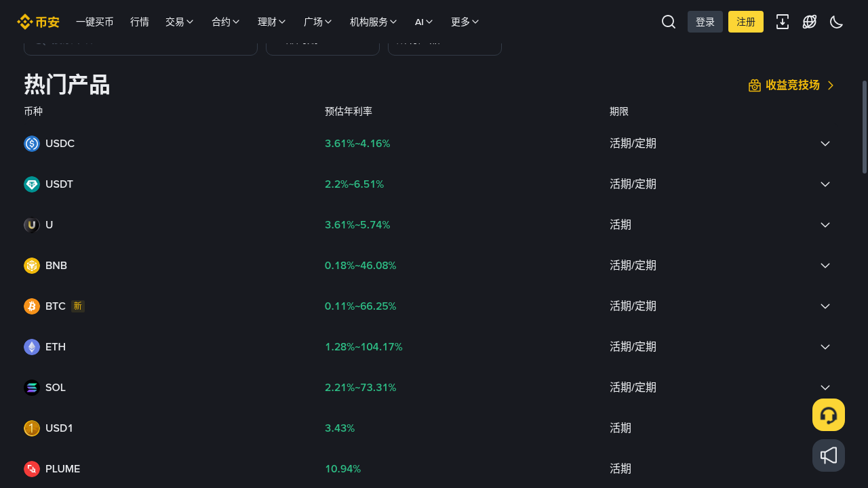Open the 交易 menu
Viewport: 868px width, 488px height.
click(x=180, y=22)
